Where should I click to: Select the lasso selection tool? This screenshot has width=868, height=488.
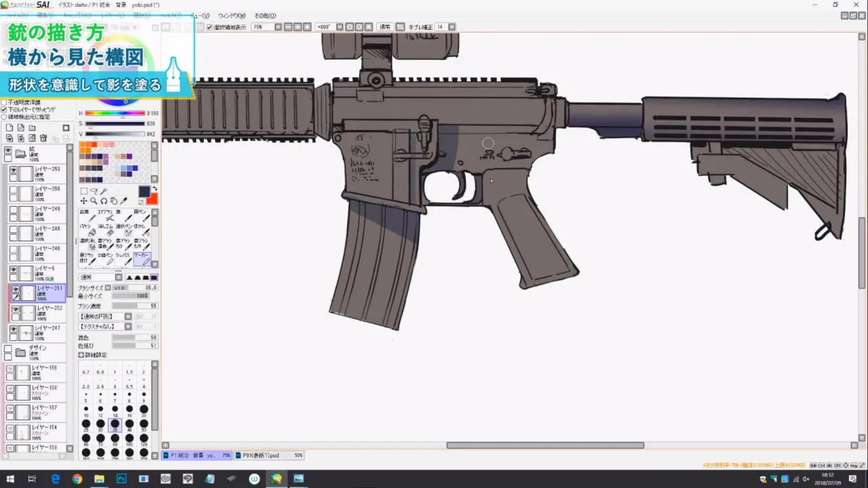[x=93, y=192]
